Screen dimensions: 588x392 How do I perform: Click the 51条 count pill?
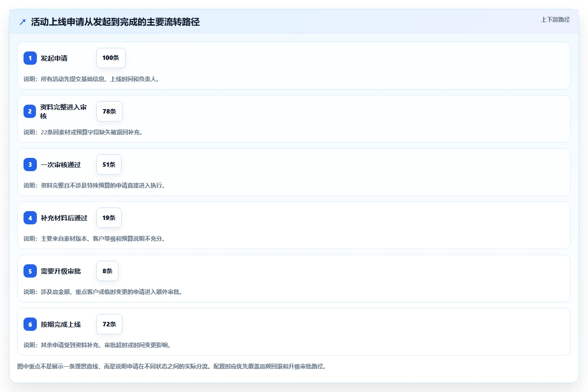109,165
